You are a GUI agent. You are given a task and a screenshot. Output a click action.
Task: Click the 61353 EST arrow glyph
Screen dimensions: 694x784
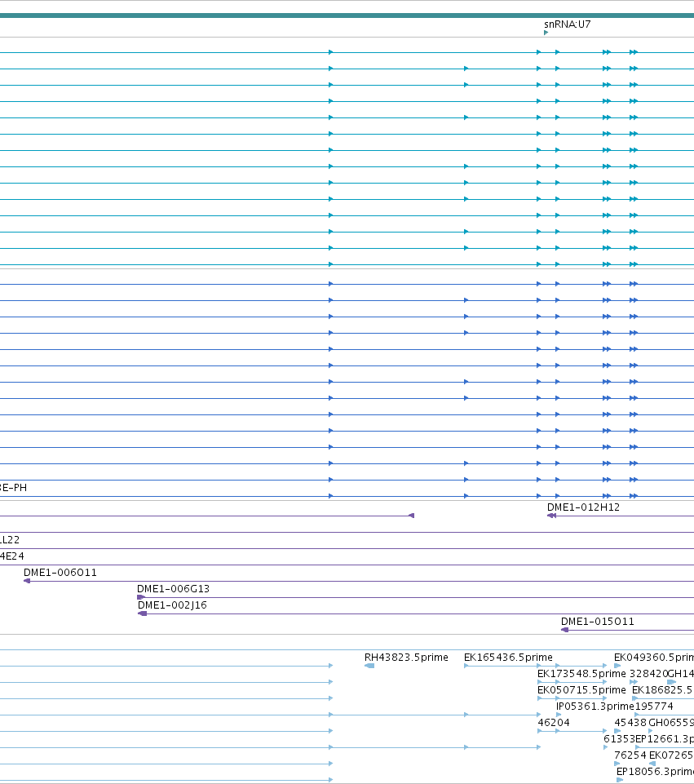pyautogui.click(x=606, y=747)
